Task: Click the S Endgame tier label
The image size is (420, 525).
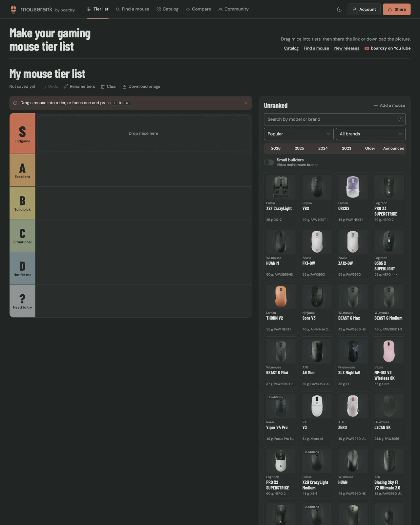Action: click(x=22, y=134)
